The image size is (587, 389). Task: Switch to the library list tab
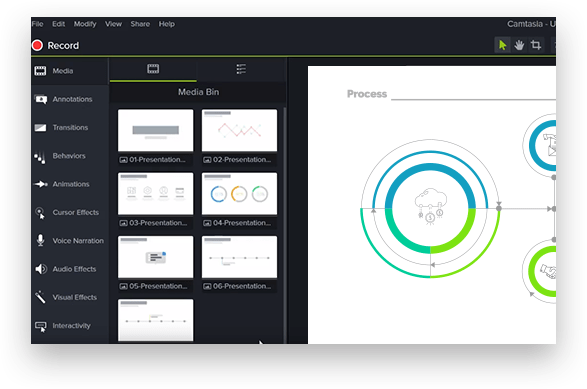[x=241, y=69]
